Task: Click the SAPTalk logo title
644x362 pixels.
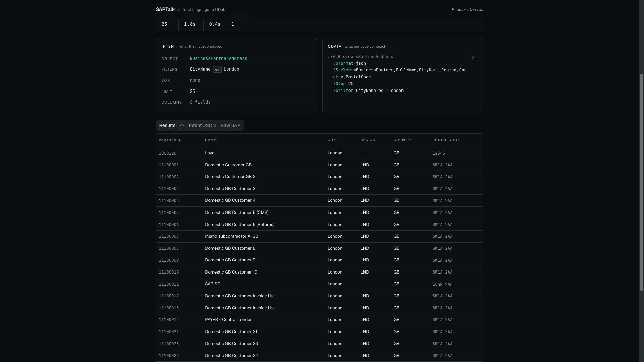Action: (x=165, y=9)
